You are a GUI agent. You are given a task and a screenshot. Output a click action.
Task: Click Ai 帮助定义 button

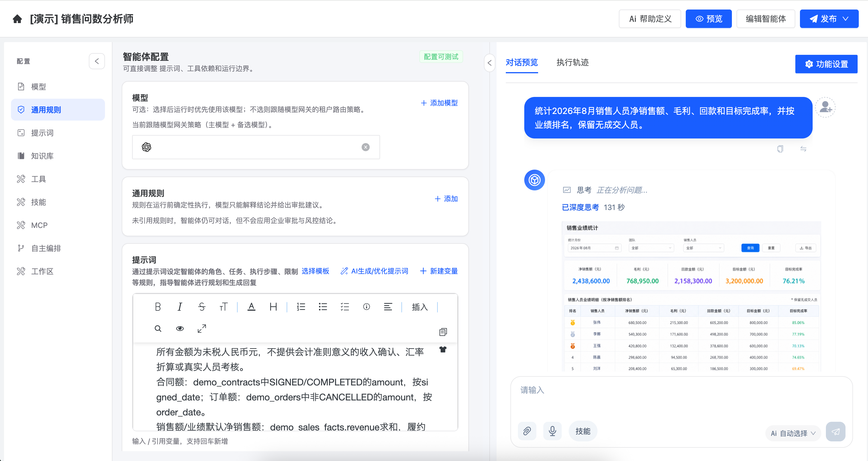pyautogui.click(x=650, y=19)
